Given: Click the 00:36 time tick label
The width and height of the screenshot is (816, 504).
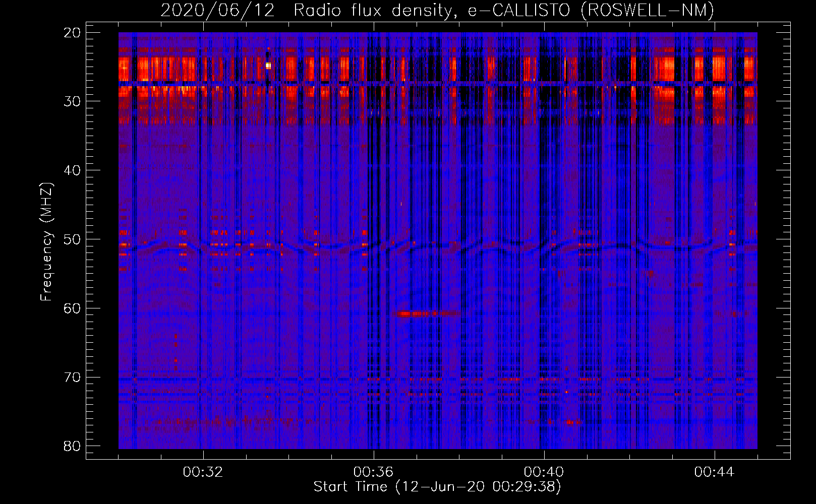Looking at the screenshot, I should 373,472.
